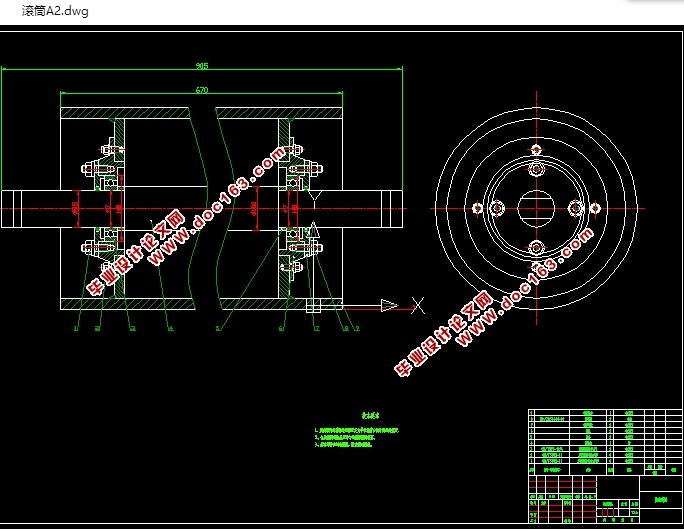Click the top row of the parts list table
Screen dimensions: 684x529
click(x=605, y=412)
